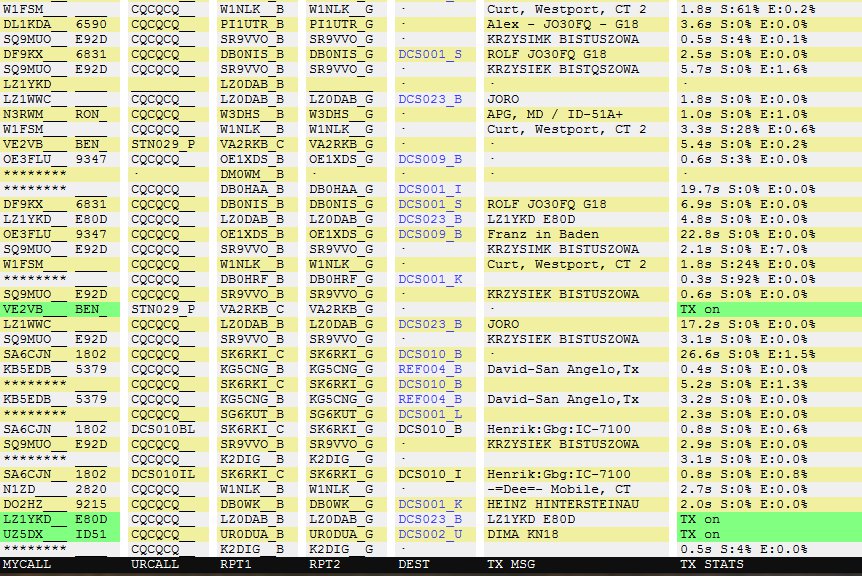Viewport: 862px width, 576px height.
Task: Select the DEST column header
Action: pos(415,565)
